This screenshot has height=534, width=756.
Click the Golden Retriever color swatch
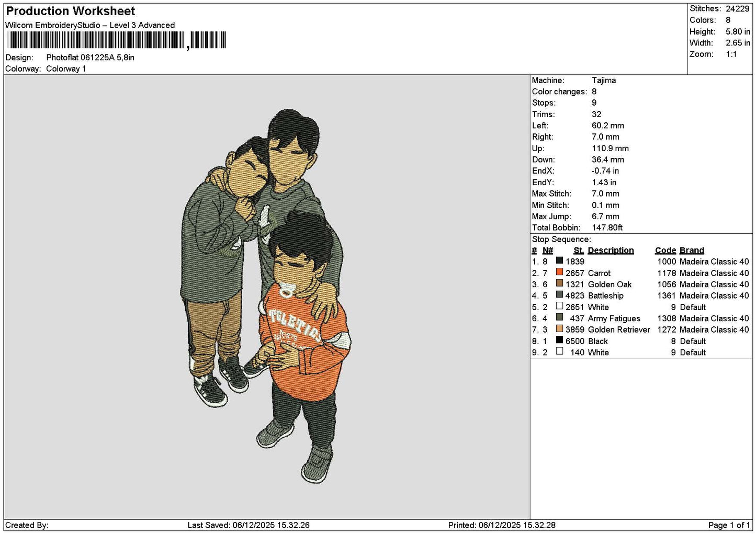point(559,328)
